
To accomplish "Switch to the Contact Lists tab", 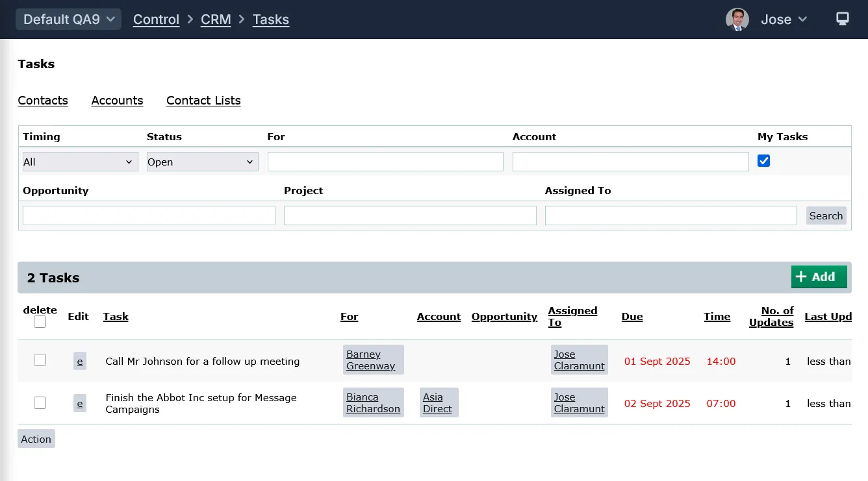I will click(x=203, y=101).
